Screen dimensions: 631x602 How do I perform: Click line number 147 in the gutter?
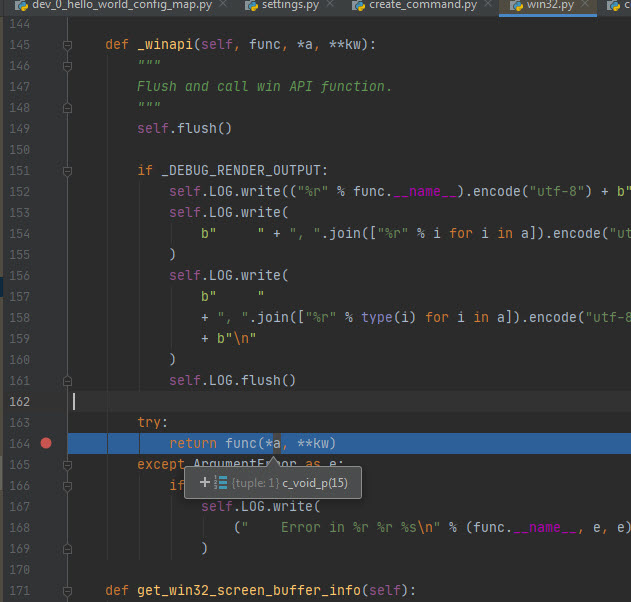tap(20, 87)
